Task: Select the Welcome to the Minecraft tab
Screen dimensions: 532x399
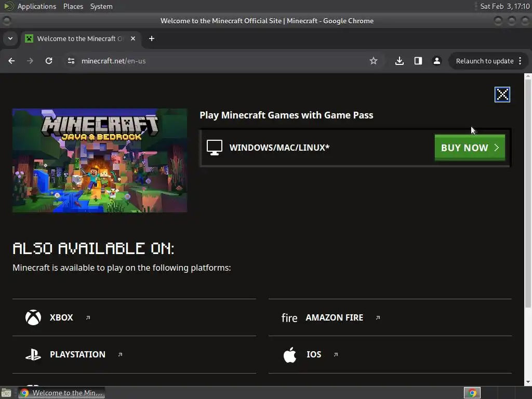Action: [79, 38]
